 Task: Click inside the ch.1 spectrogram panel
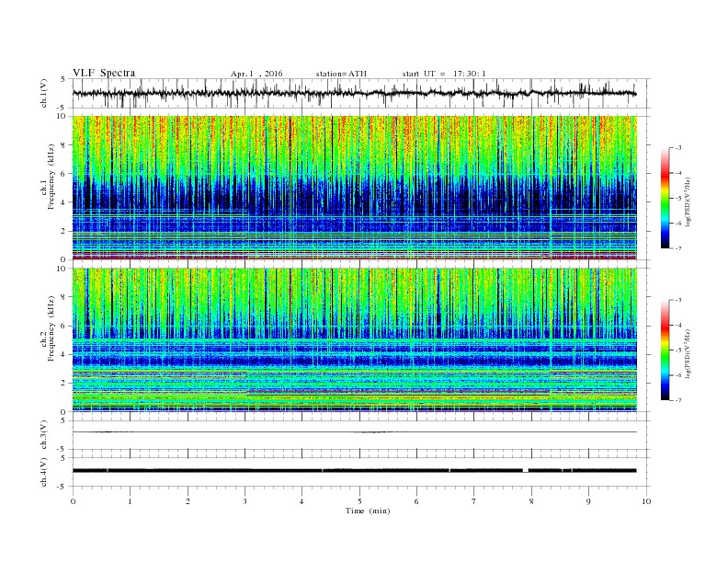coord(354,188)
